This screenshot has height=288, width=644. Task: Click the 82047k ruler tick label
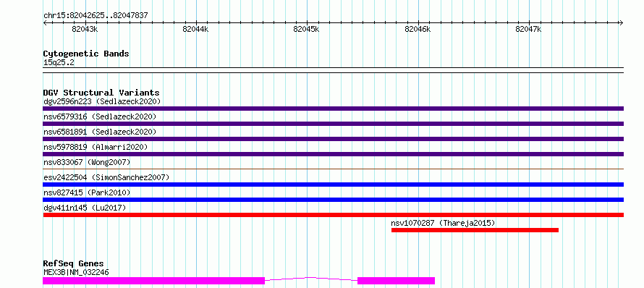coord(529,29)
